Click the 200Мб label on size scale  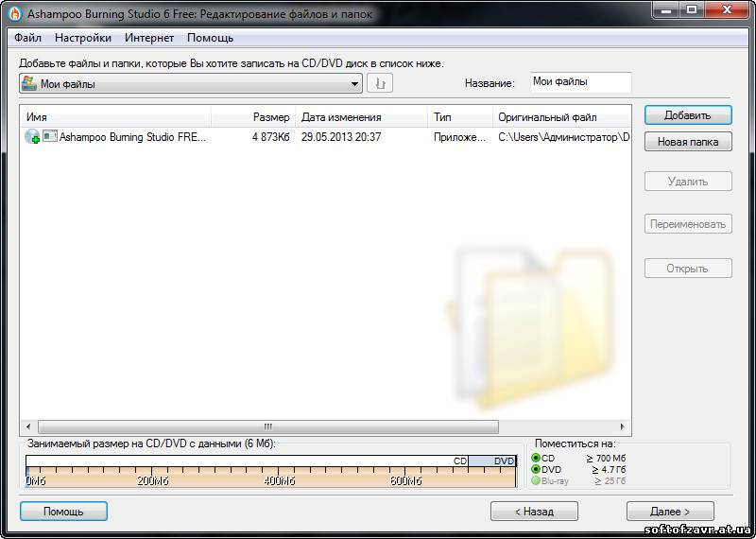(x=153, y=481)
